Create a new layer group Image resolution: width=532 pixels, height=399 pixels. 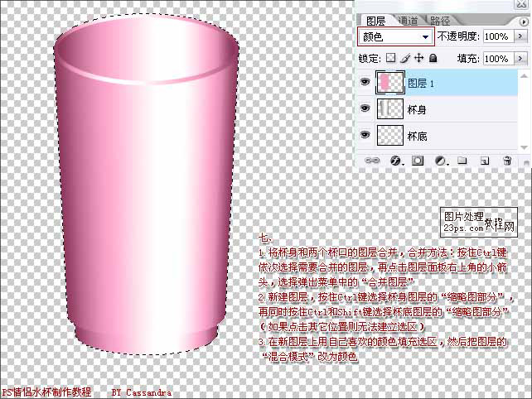[462, 161]
